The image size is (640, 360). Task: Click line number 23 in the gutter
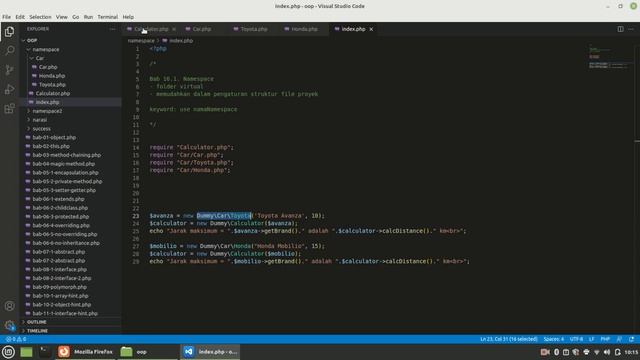(x=136, y=216)
